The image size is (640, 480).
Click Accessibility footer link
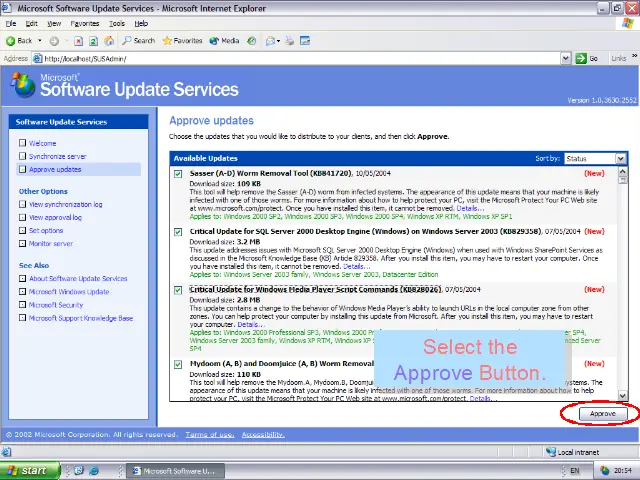263,435
